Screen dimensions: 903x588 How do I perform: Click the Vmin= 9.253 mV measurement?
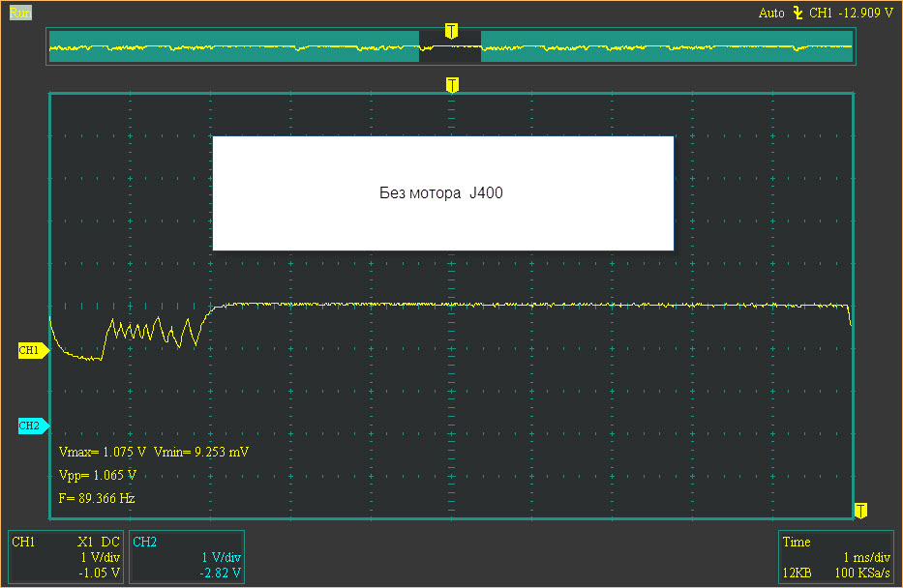(201, 453)
